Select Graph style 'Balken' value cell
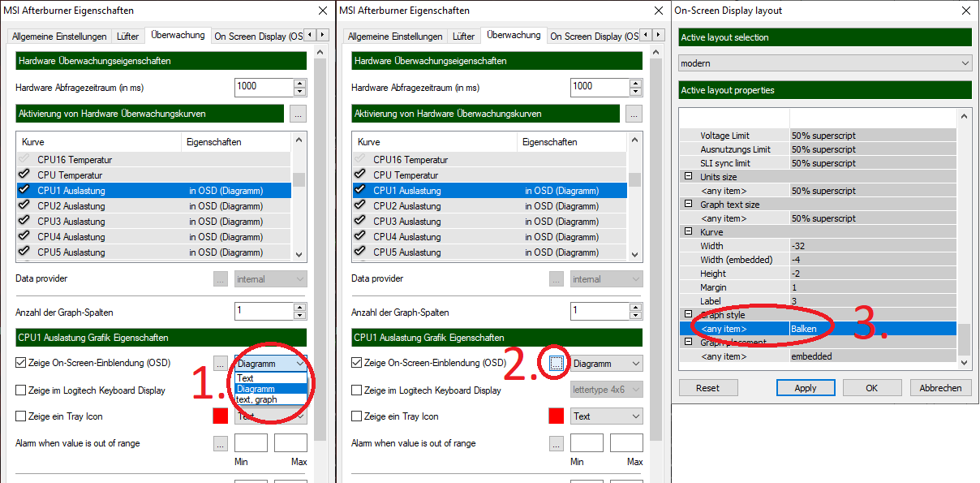 (873, 328)
